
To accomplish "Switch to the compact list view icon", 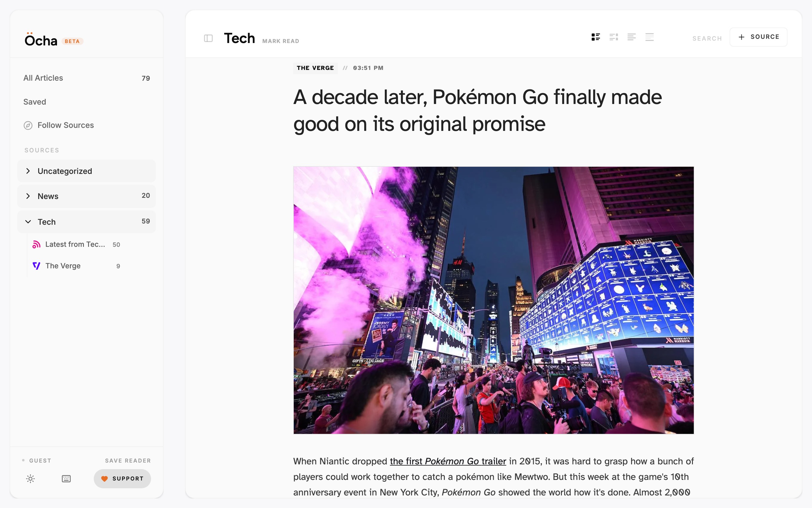I will pyautogui.click(x=631, y=37).
